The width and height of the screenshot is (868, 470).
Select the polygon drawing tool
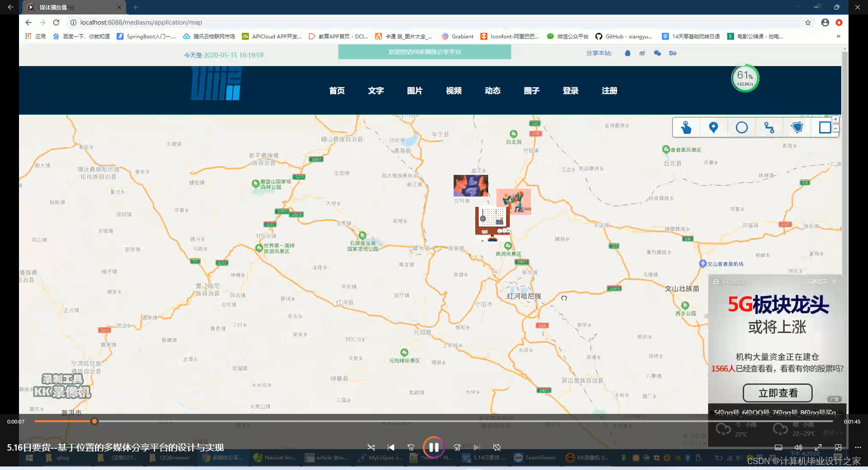(797, 127)
